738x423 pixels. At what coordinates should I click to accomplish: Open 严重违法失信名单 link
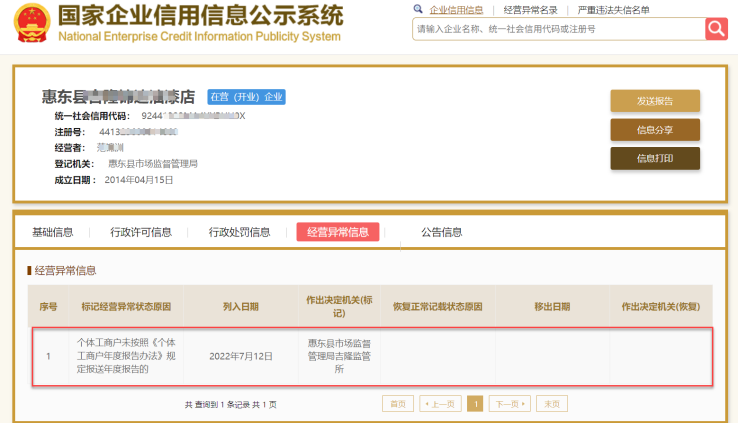pyautogui.click(x=613, y=9)
